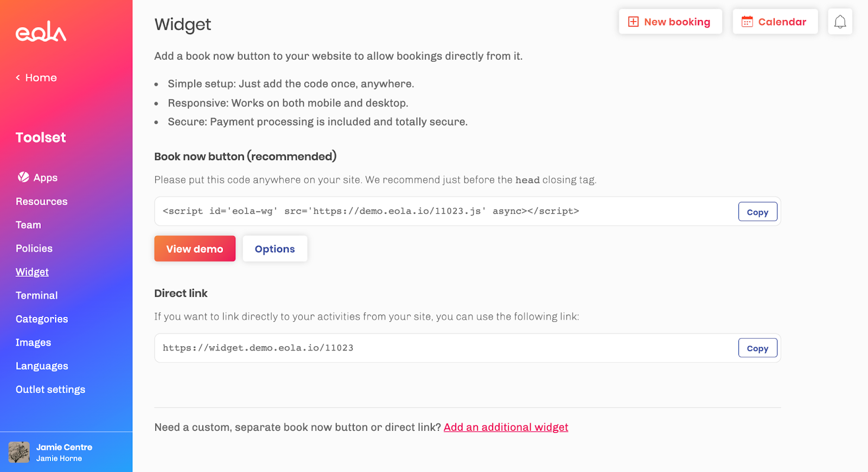Click the Widget page title
The image size is (868, 472).
tap(183, 24)
